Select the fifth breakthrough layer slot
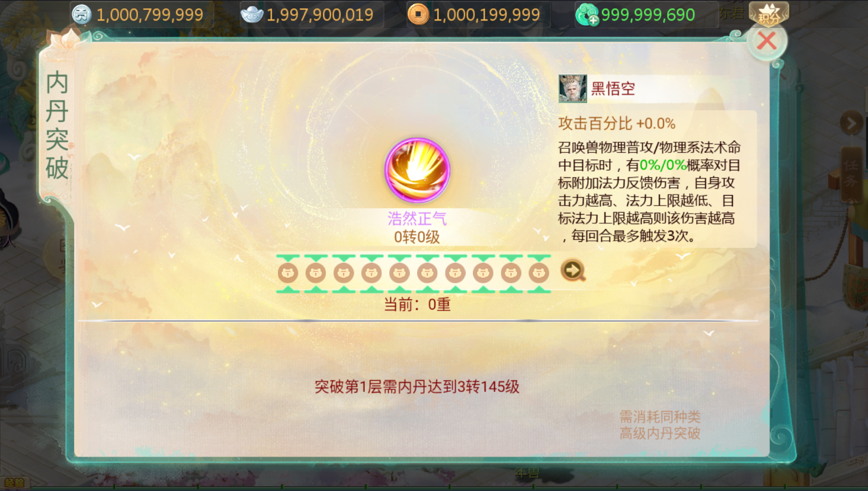Screen dimensions: 868x491 pos(399,273)
